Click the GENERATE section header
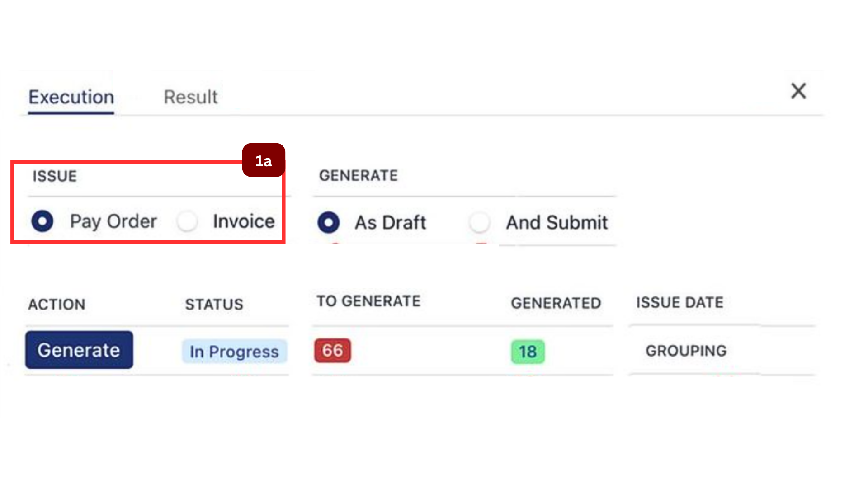868x488 pixels. (x=359, y=175)
